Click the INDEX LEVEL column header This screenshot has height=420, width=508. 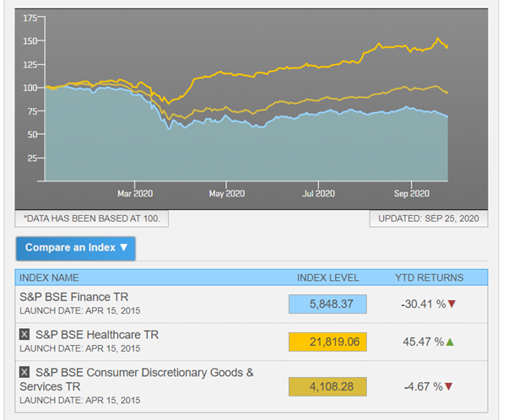(x=328, y=277)
